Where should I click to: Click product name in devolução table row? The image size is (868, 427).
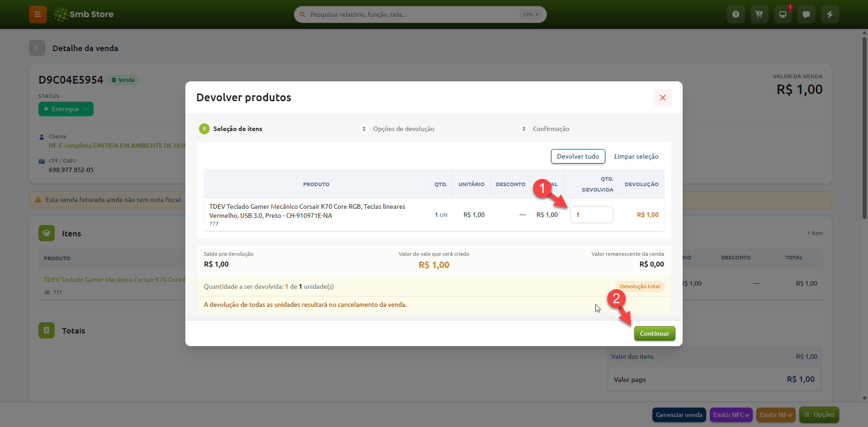[x=307, y=211]
